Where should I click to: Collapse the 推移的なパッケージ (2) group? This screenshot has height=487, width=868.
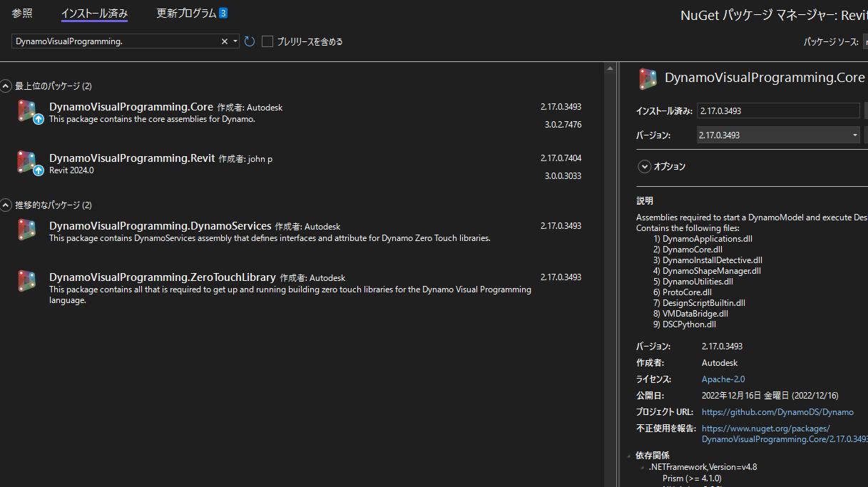tap(6, 205)
